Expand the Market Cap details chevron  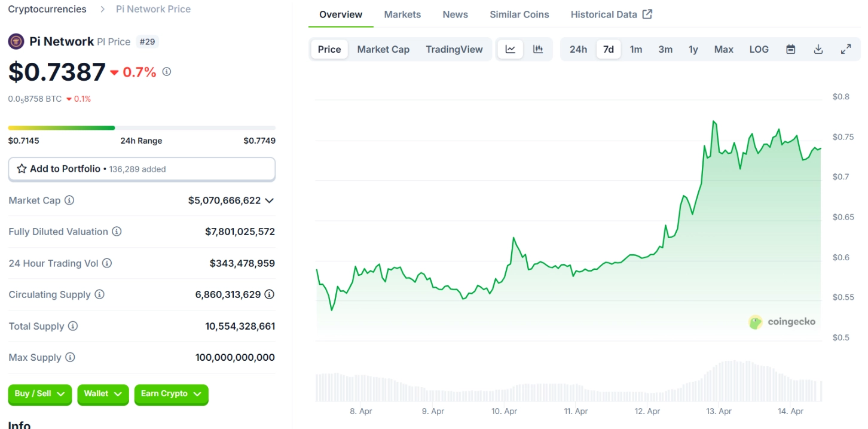270,200
